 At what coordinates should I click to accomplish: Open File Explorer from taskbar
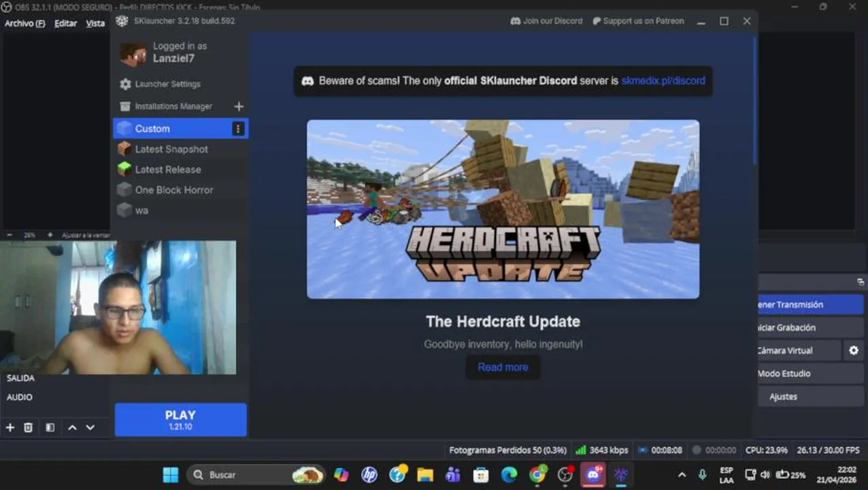click(x=425, y=475)
